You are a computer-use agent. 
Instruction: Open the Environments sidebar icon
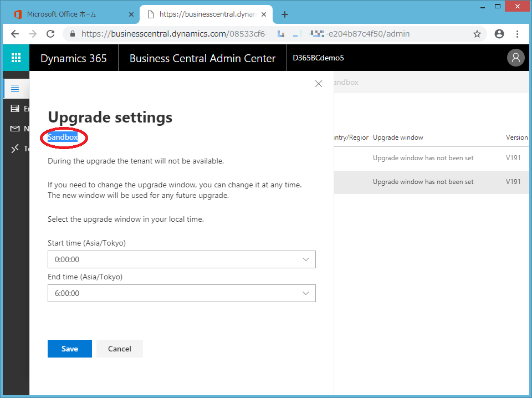pyautogui.click(x=15, y=109)
